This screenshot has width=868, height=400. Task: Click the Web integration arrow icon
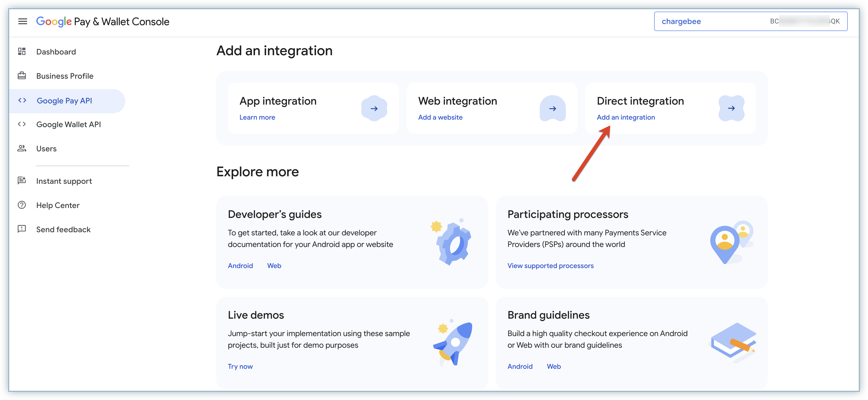click(553, 109)
